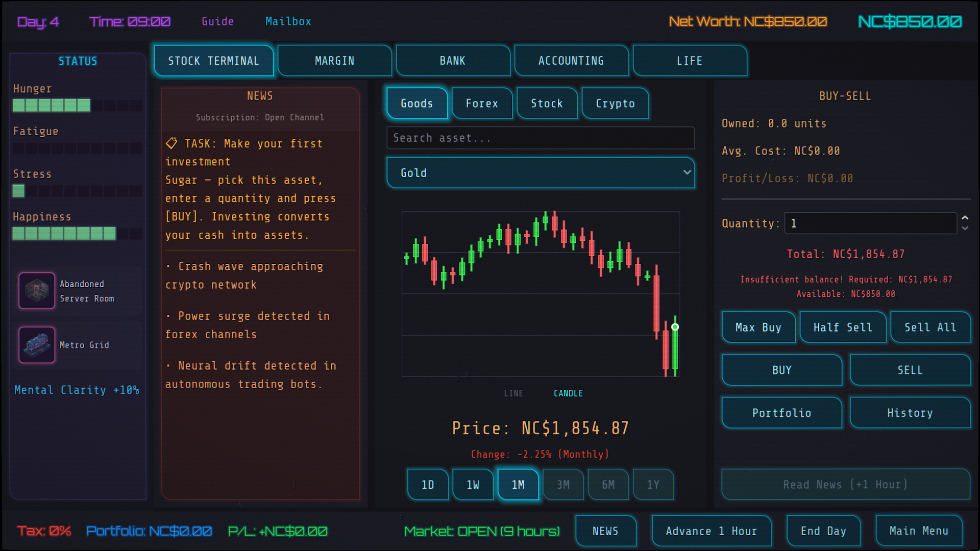
Task: Open the Metro Grid location icon
Action: click(x=37, y=345)
